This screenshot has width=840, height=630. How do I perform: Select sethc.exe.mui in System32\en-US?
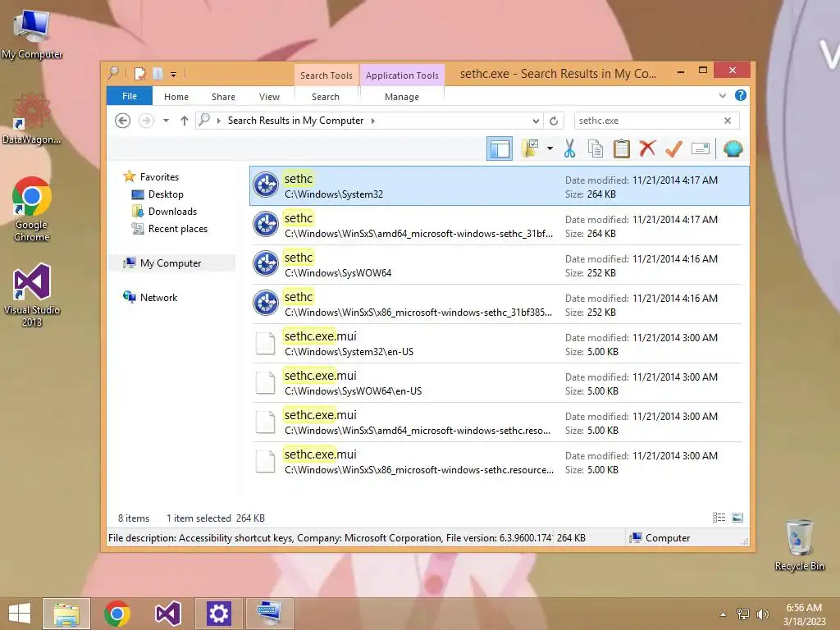click(x=499, y=344)
